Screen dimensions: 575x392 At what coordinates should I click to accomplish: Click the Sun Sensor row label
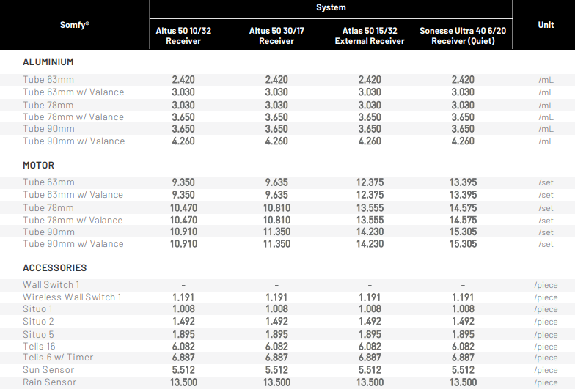(48, 369)
